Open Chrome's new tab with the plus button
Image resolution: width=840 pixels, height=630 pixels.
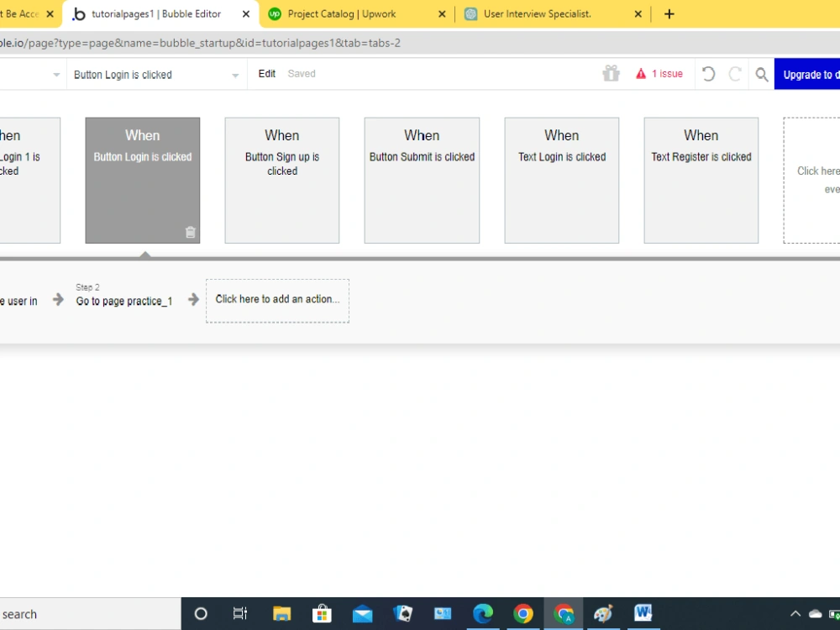[x=669, y=13]
